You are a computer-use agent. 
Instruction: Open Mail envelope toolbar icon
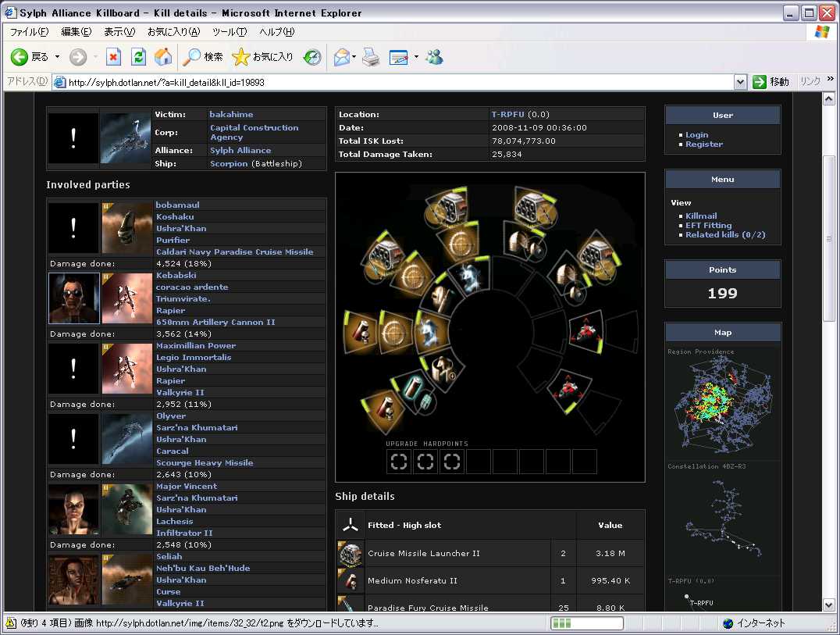pyautogui.click(x=342, y=57)
